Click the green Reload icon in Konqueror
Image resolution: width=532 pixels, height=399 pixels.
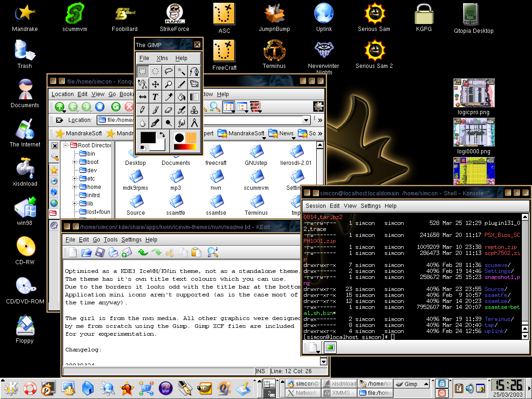pyautogui.click(x=116, y=107)
